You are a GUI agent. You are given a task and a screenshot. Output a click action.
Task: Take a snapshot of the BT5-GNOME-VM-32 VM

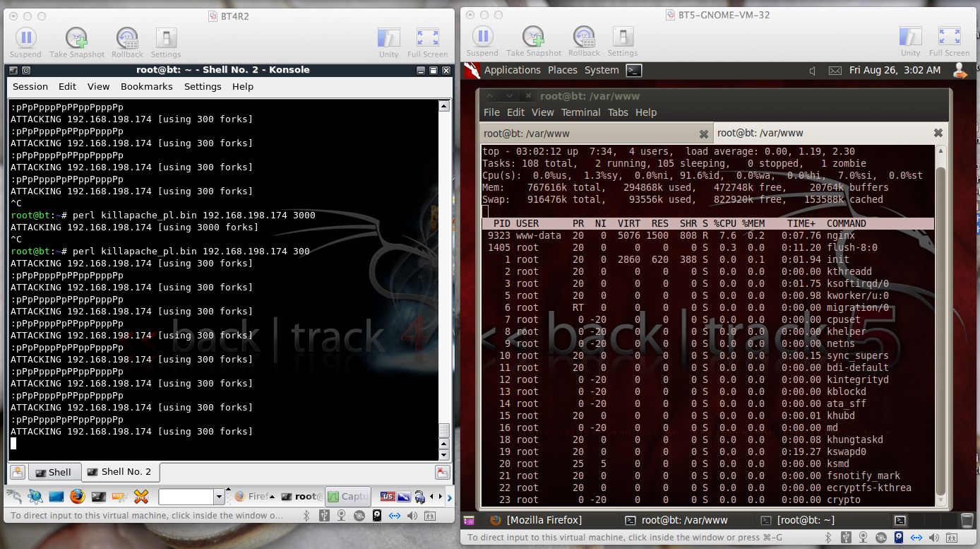coord(534,41)
